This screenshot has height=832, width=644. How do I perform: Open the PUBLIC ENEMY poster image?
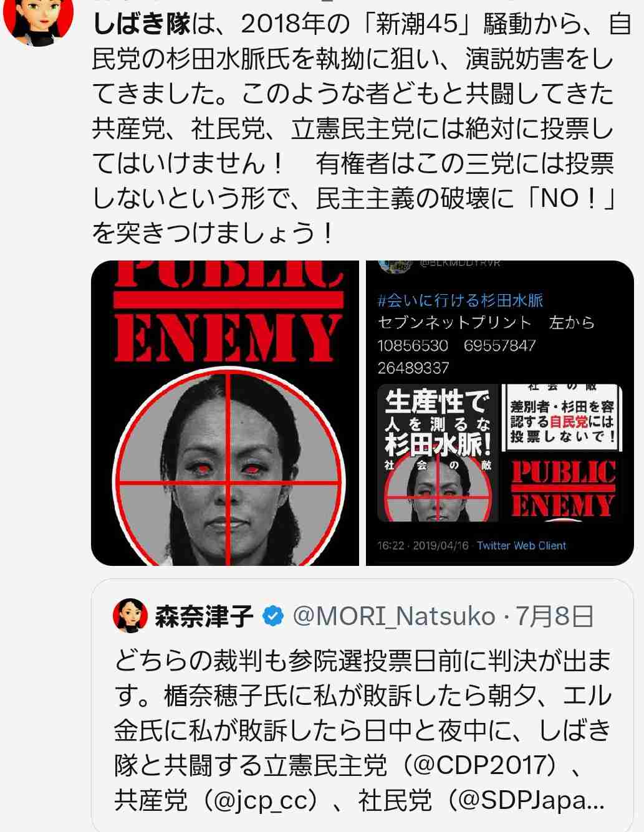tap(225, 413)
